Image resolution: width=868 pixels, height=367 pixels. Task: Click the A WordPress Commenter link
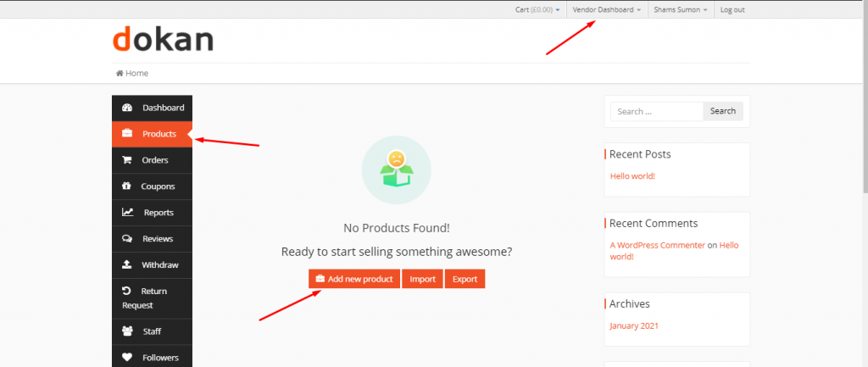[x=658, y=245]
